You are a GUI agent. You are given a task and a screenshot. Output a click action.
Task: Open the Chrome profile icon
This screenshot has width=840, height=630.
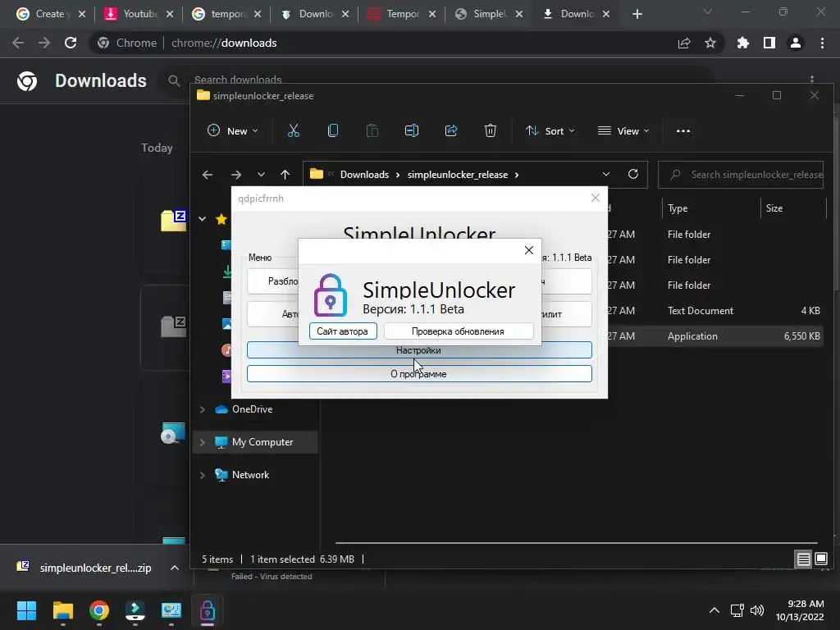(796, 43)
